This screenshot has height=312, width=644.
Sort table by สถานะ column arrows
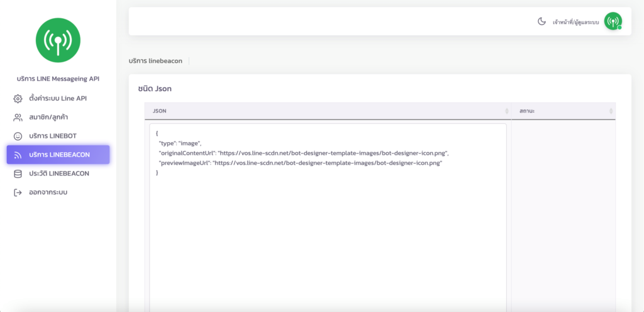(x=611, y=111)
